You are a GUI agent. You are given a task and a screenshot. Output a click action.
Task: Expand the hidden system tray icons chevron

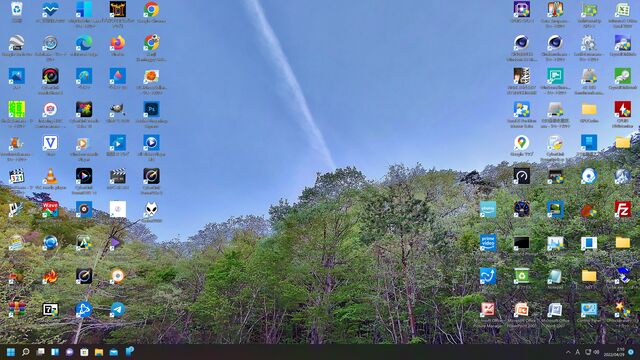coord(568,352)
